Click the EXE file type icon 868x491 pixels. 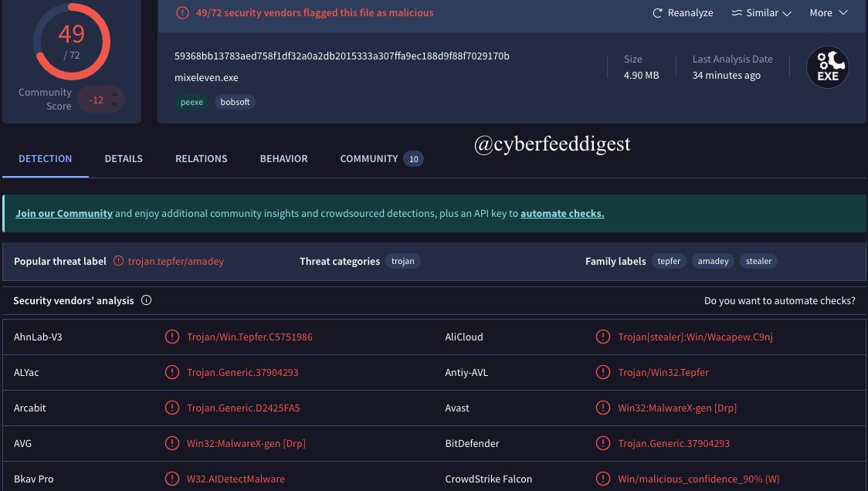[x=828, y=67]
